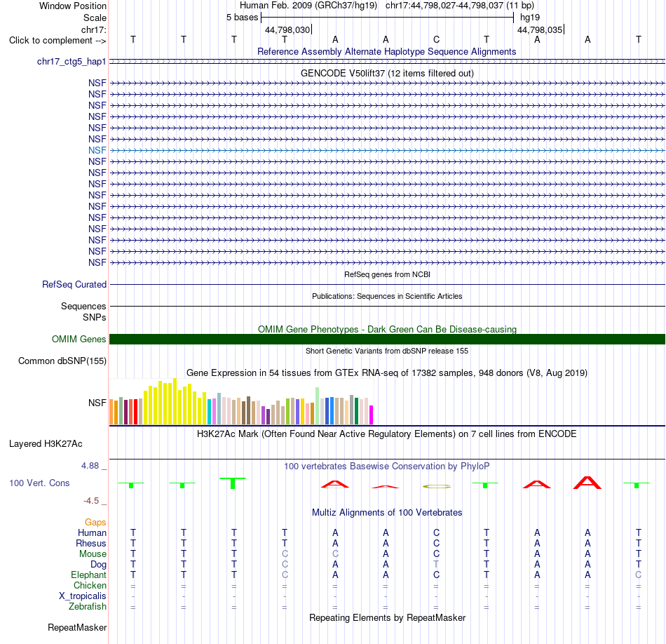Screen dimensions: 666x644
Task: Click the orange Gaps label
Action: click(x=95, y=522)
